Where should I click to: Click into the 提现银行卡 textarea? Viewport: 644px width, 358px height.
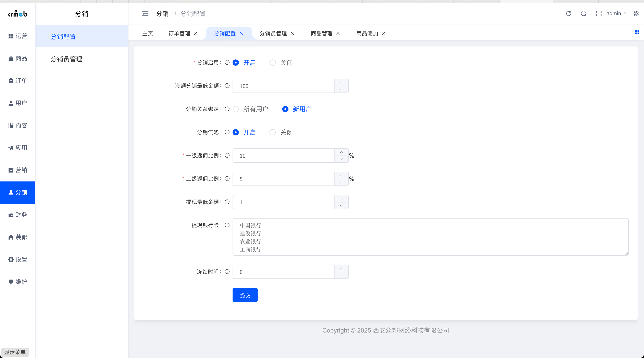(430, 237)
